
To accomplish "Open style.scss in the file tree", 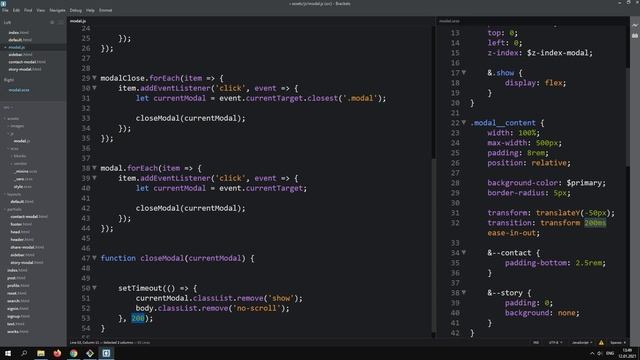I will 22,187.
